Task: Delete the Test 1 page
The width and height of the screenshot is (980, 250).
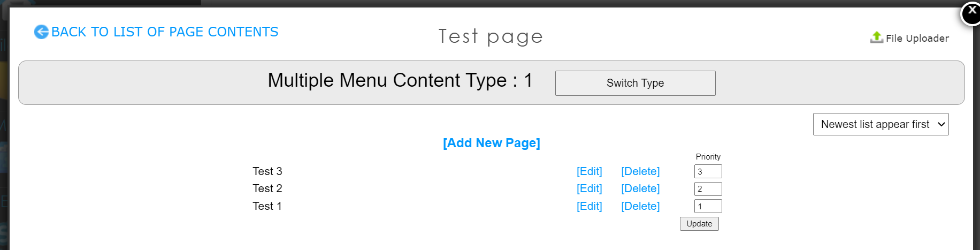Action: pyautogui.click(x=640, y=206)
